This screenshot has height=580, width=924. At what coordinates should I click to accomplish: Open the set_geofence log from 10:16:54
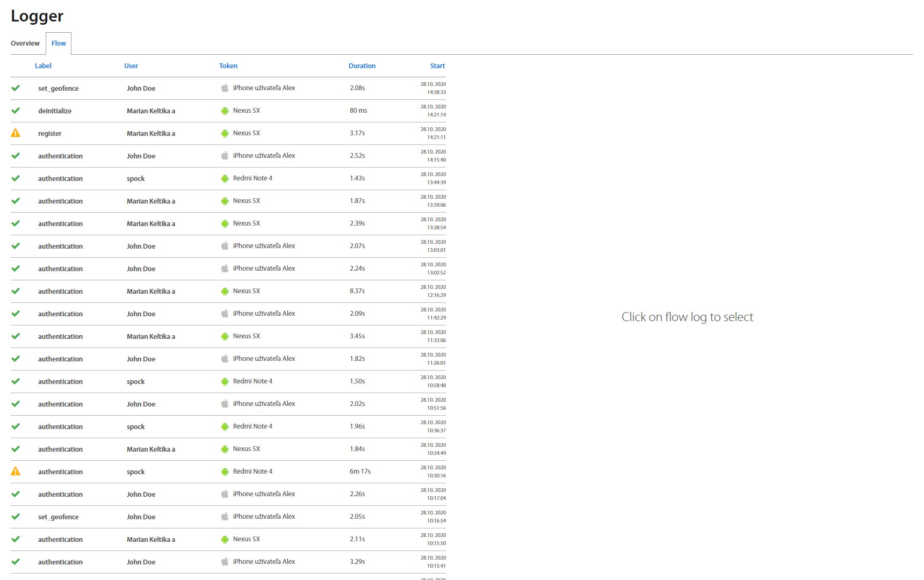click(58, 517)
